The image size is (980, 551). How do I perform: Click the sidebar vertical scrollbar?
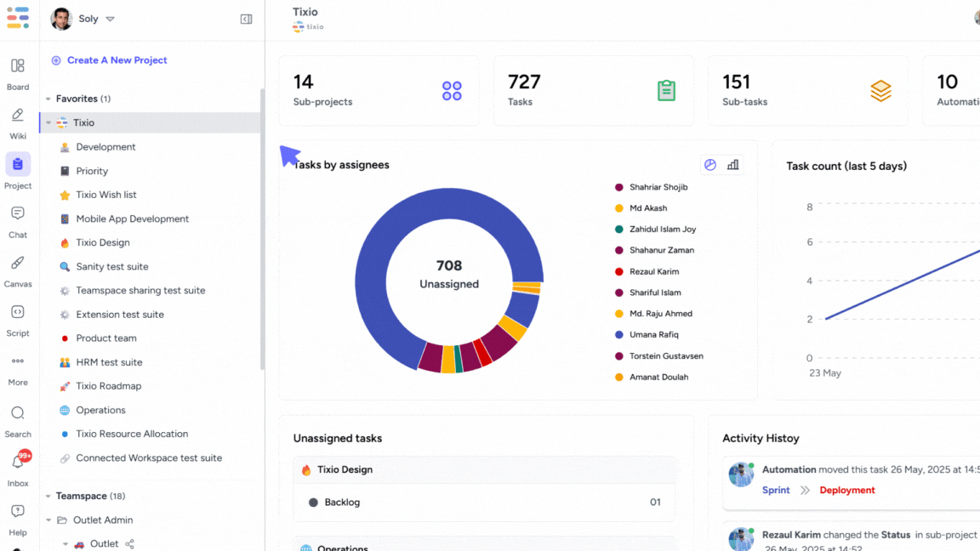(263, 229)
